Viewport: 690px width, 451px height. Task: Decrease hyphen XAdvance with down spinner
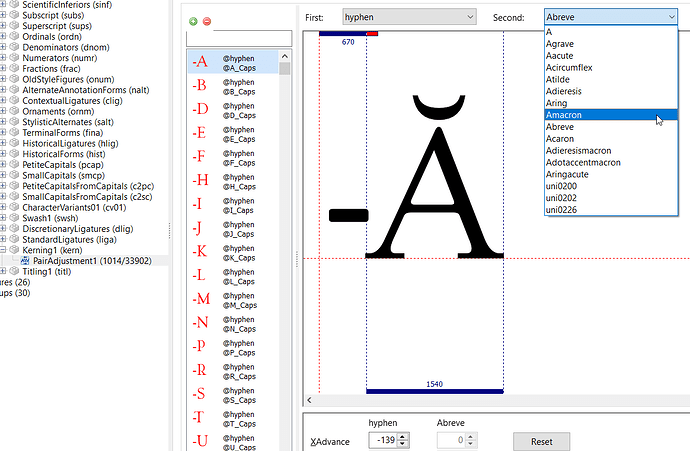[x=403, y=444]
